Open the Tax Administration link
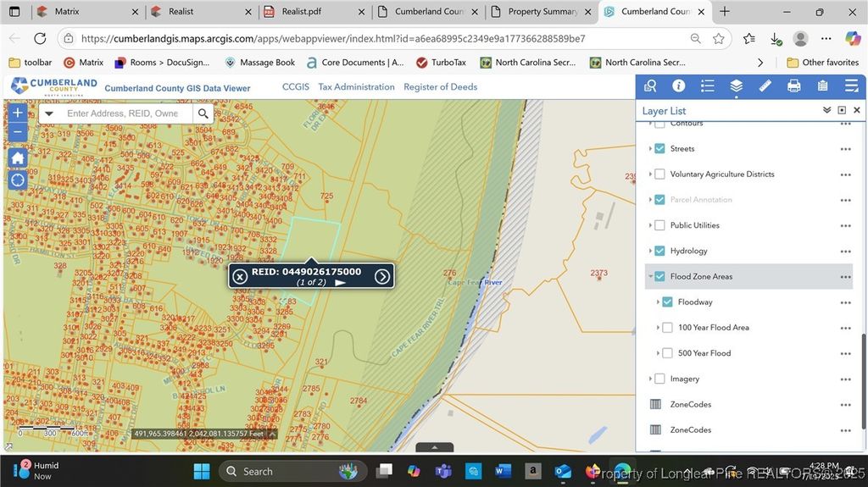868x487 pixels. coord(356,87)
